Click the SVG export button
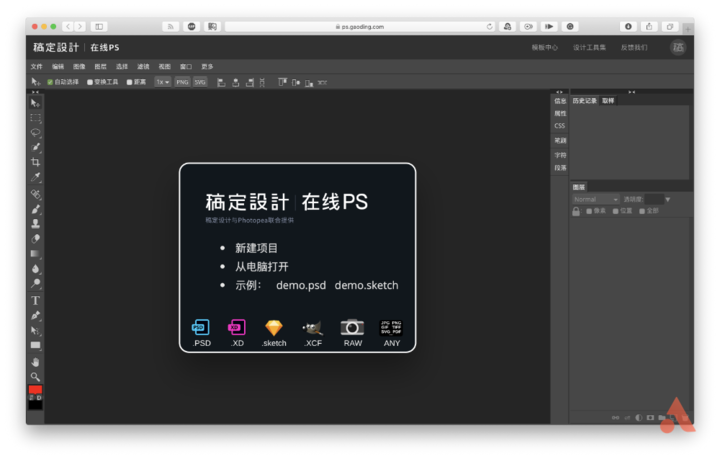720x459 pixels. 200,82
